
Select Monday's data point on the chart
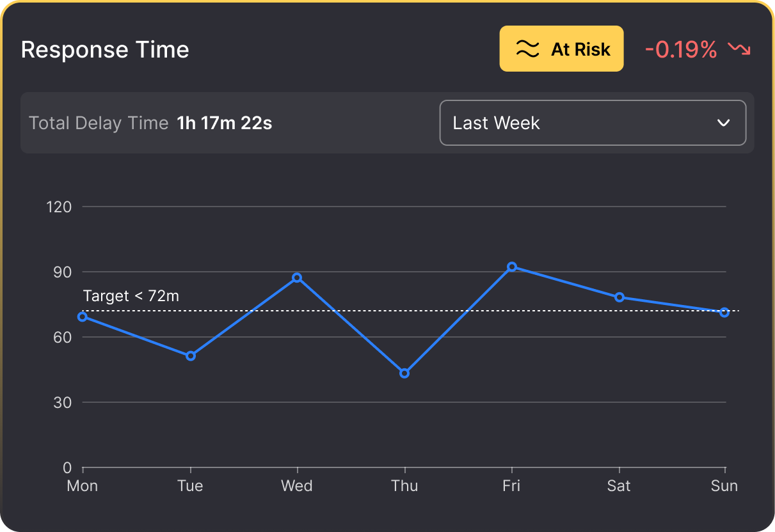tap(83, 316)
